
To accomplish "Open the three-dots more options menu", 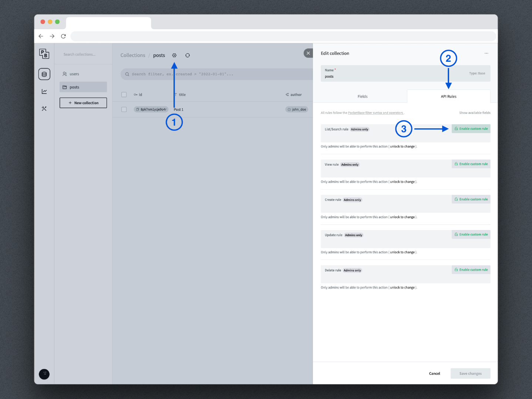I will [486, 53].
